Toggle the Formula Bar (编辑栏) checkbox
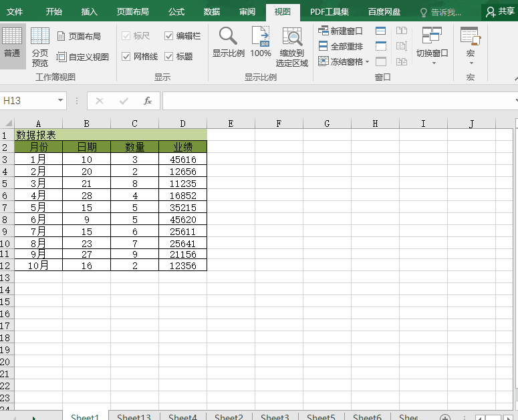Image resolution: width=518 pixels, height=420 pixels. pos(168,35)
